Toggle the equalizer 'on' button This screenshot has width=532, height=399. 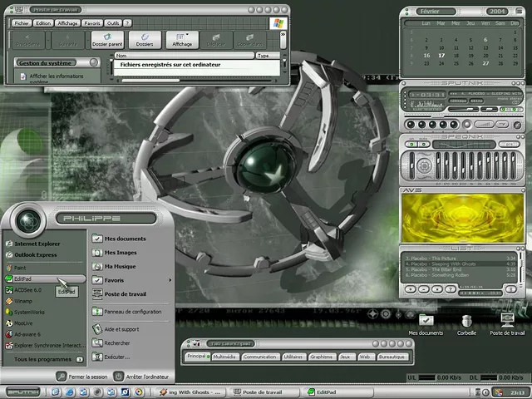pos(410,145)
